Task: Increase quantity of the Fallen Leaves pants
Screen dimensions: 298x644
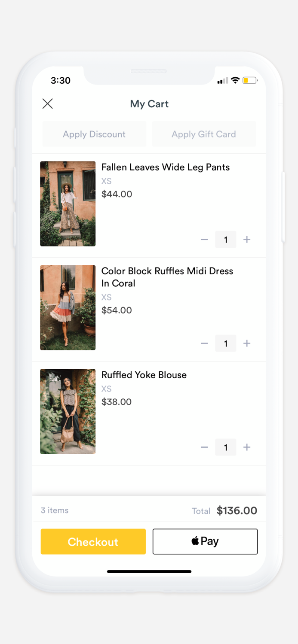Action: 247,240
